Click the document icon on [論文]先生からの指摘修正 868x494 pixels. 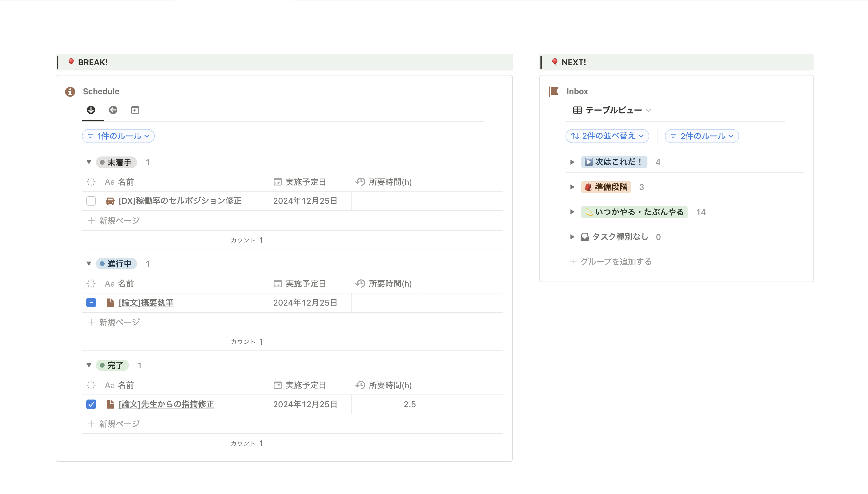pos(110,404)
